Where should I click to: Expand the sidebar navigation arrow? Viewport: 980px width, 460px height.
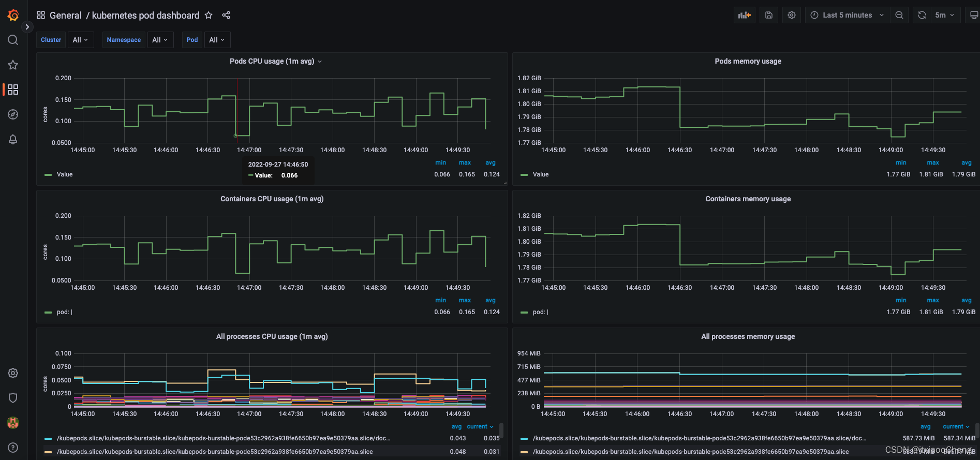[27, 27]
